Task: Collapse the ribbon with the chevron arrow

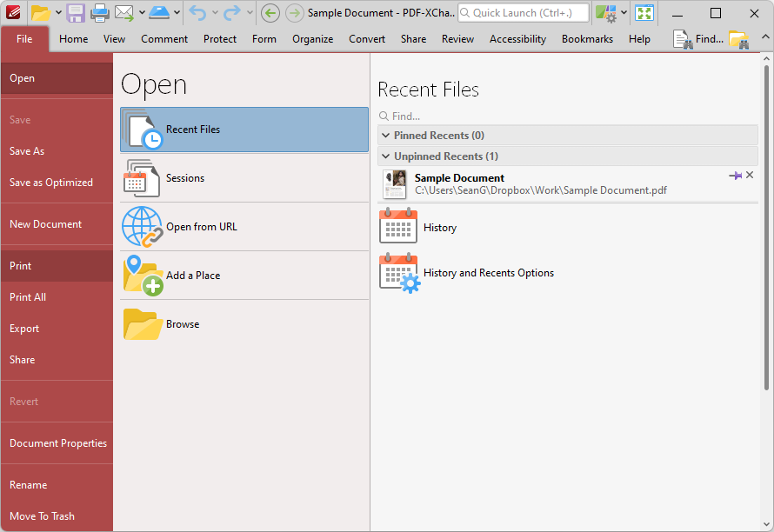Action: coord(765,37)
